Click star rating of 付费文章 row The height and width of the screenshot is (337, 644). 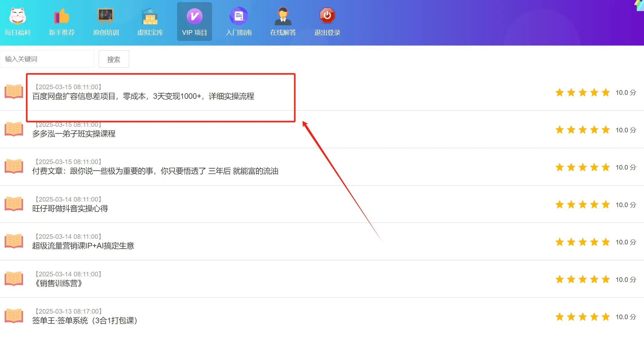pos(583,167)
